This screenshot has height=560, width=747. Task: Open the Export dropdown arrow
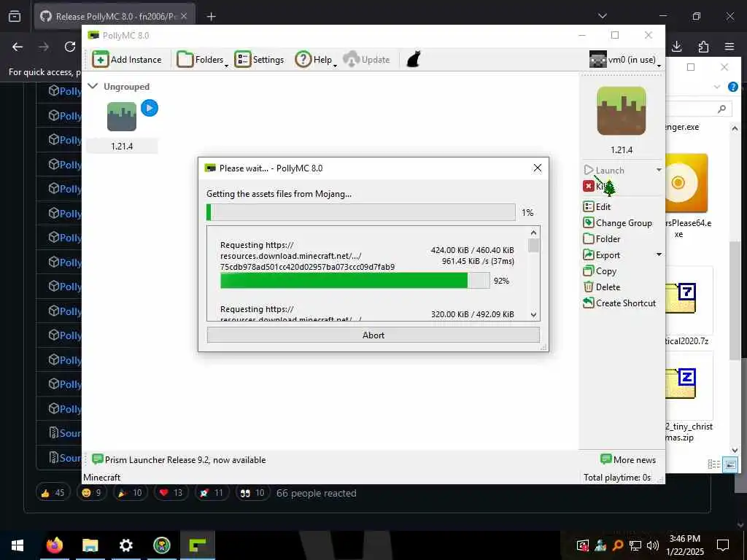[x=659, y=254]
